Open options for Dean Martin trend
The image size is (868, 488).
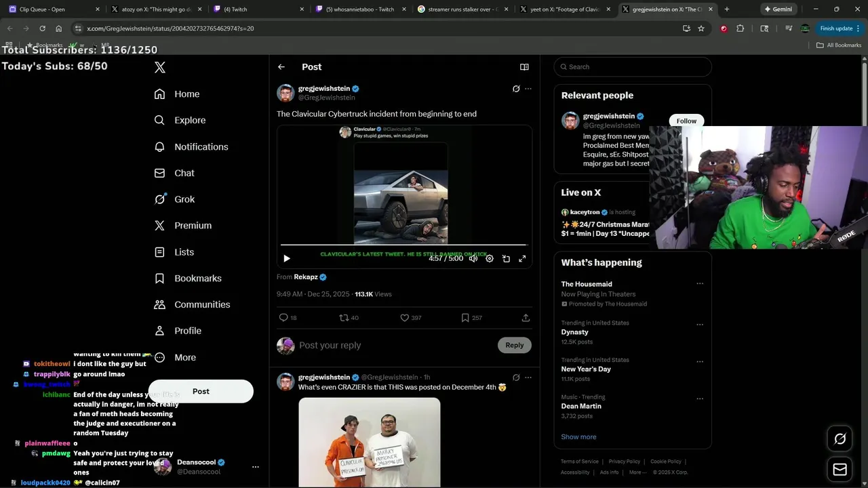pos(700,398)
